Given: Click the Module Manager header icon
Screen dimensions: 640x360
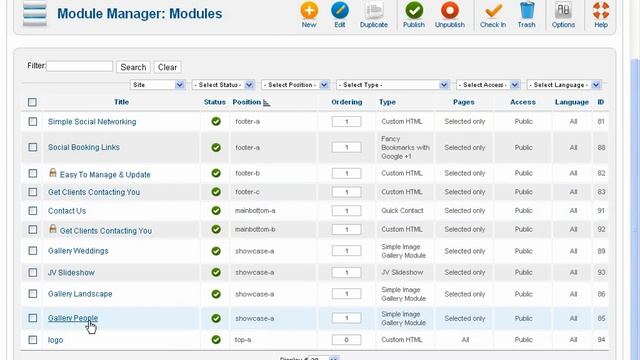Looking at the screenshot, I should pos(35,13).
